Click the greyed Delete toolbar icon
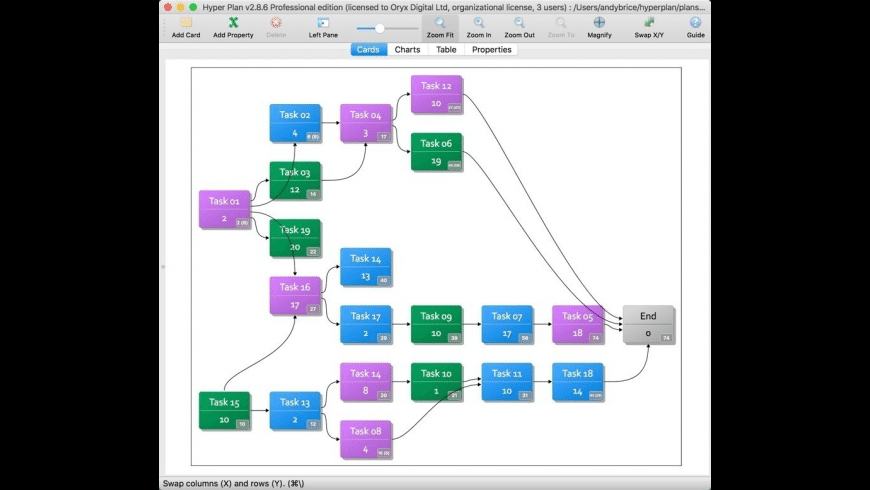The width and height of the screenshot is (870, 490). [276, 23]
